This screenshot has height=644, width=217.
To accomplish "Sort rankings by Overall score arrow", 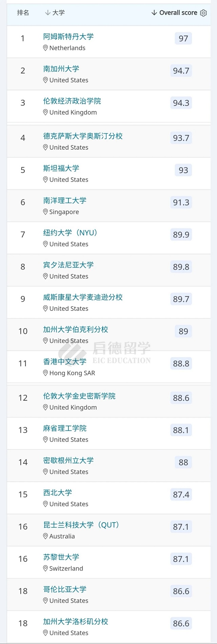I will [154, 13].
